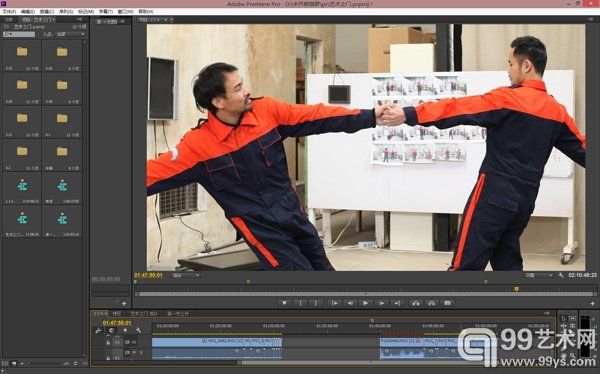Close the Program monitor tab
Image resolution: width=600 pixels, height=374 pixels.
point(171,20)
